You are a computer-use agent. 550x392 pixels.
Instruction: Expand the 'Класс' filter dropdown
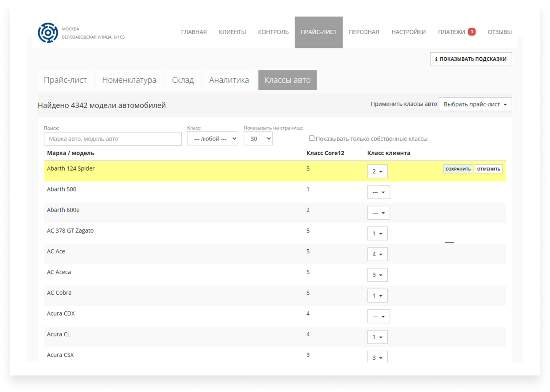click(212, 139)
